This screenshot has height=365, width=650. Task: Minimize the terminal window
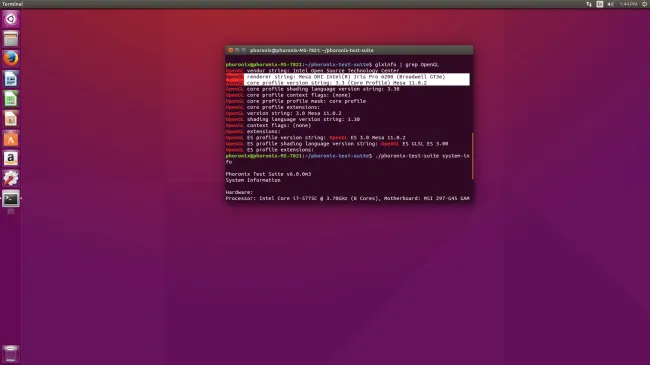[237, 50]
